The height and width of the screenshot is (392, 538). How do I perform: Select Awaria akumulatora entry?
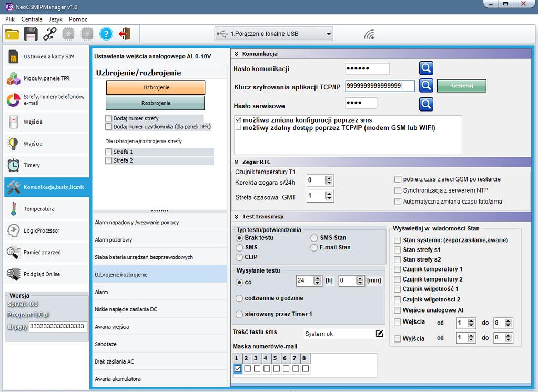click(160, 379)
